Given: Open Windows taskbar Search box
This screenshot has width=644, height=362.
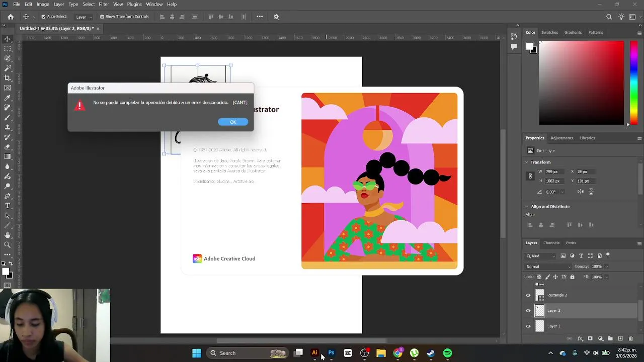Looking at the screenshot, I should coord(247,353).
